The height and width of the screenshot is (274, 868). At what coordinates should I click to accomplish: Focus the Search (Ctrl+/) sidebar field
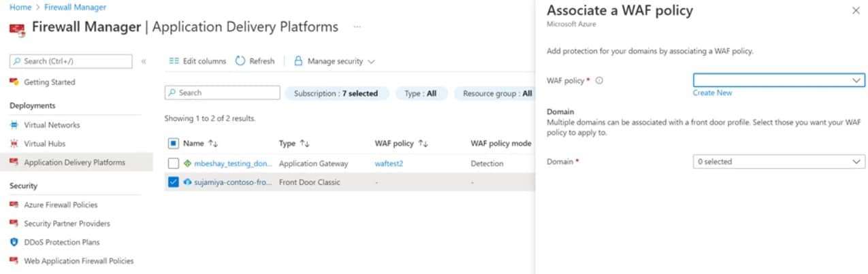coord(71,61)
